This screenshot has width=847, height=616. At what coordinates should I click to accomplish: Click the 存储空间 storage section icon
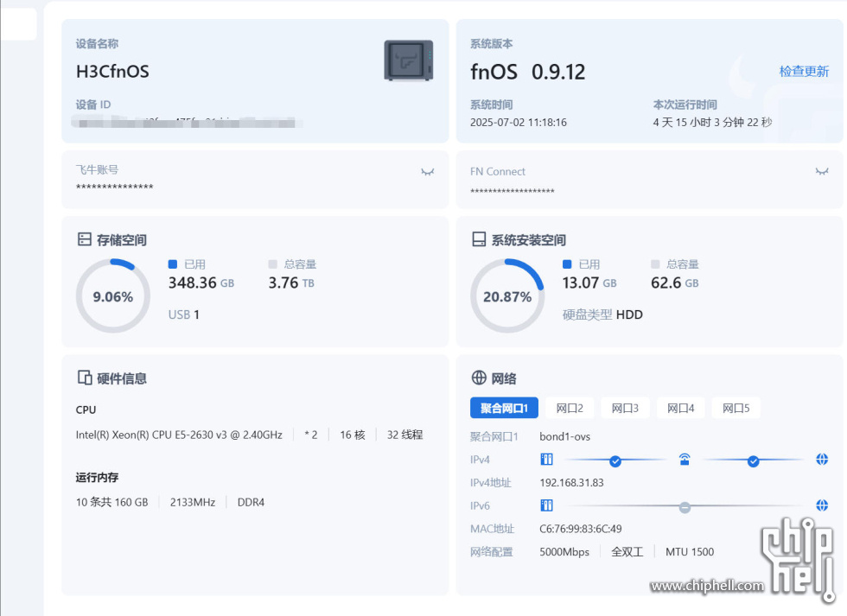[x=85, y=239]
